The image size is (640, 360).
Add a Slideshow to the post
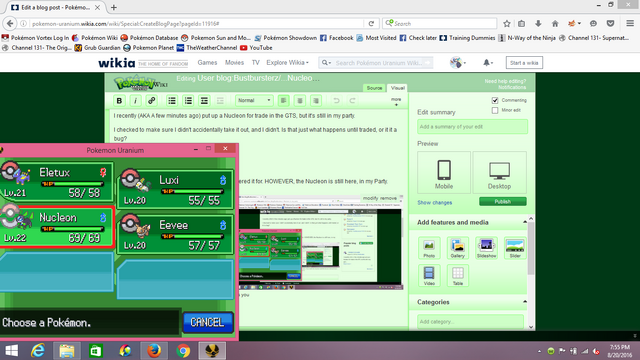(x=486, y=248)
